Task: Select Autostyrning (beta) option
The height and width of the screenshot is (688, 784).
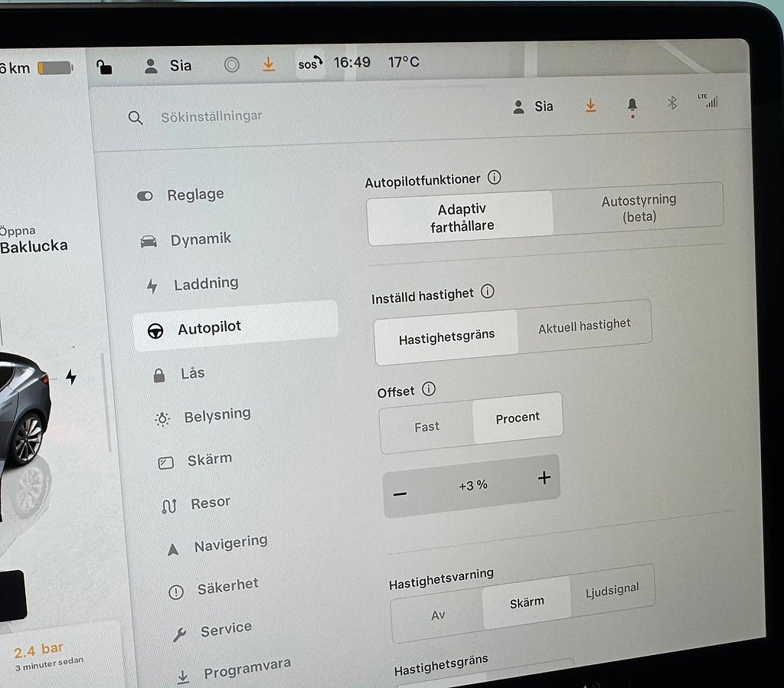Action: click(x=638, y=208)
